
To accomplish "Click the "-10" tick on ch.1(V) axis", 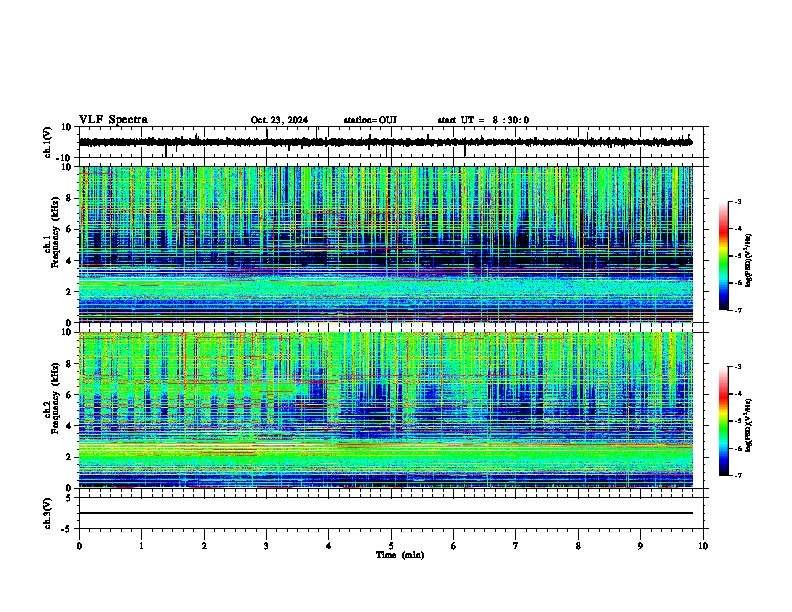I will coord(65,158).
